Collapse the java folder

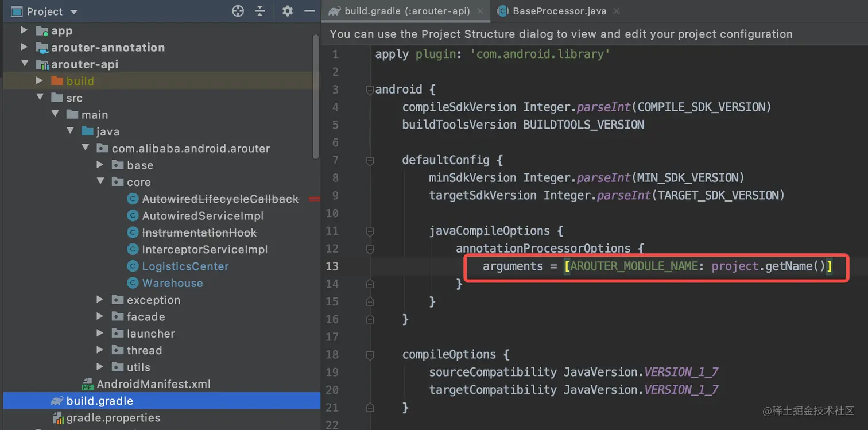click(70, 131)
